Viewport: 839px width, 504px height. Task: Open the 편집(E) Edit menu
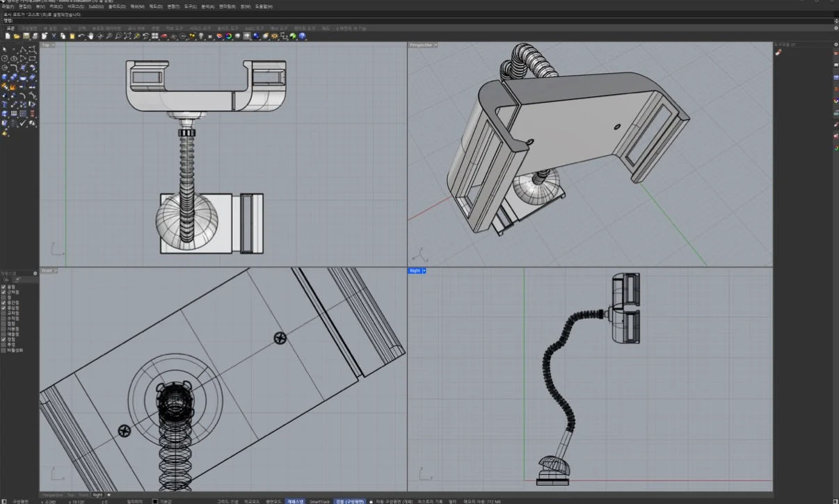[x=25, y=6]
